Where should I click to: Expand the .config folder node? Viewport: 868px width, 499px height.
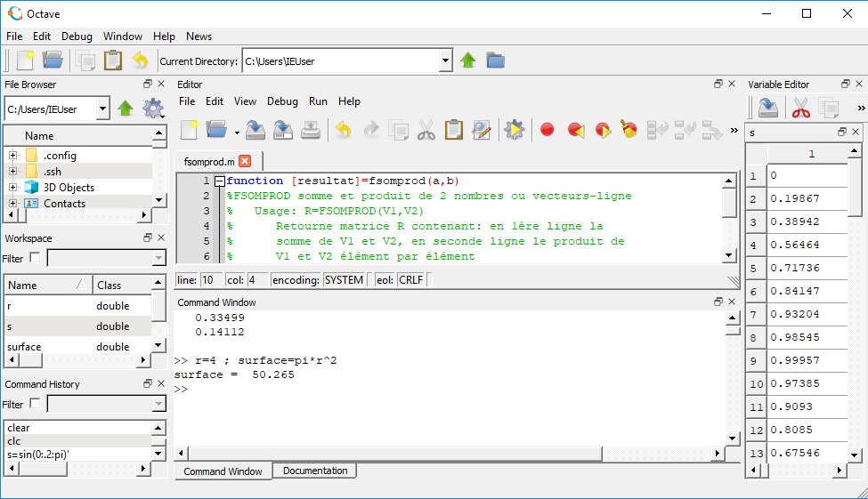point(12,156)
